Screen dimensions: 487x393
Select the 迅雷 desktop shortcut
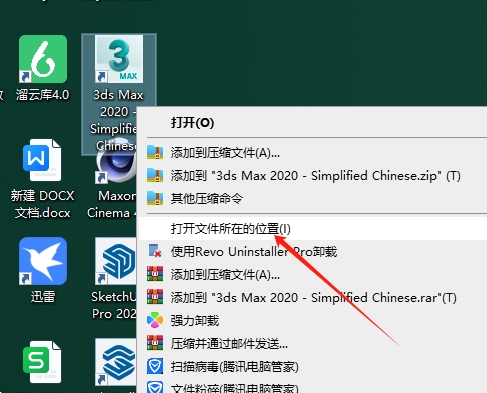coord(43,270)
